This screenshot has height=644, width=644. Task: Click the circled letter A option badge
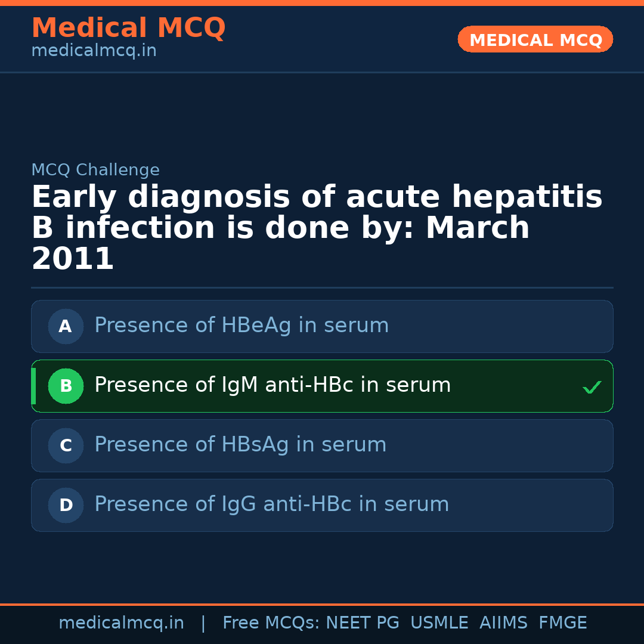pos(66,326)
